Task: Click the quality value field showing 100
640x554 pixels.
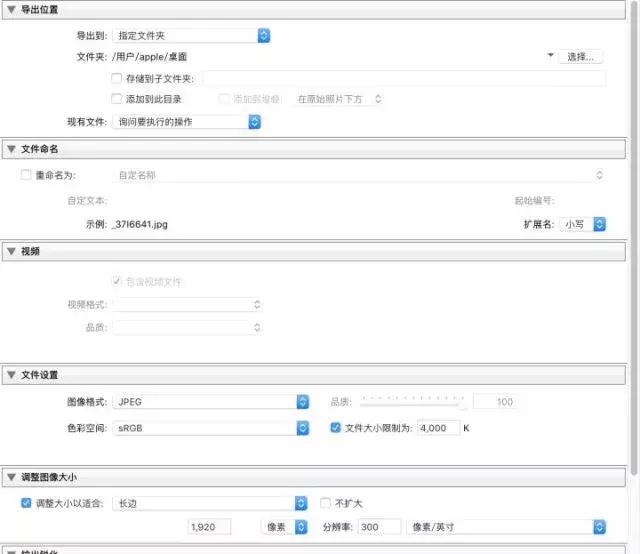Action: point(494,402)
